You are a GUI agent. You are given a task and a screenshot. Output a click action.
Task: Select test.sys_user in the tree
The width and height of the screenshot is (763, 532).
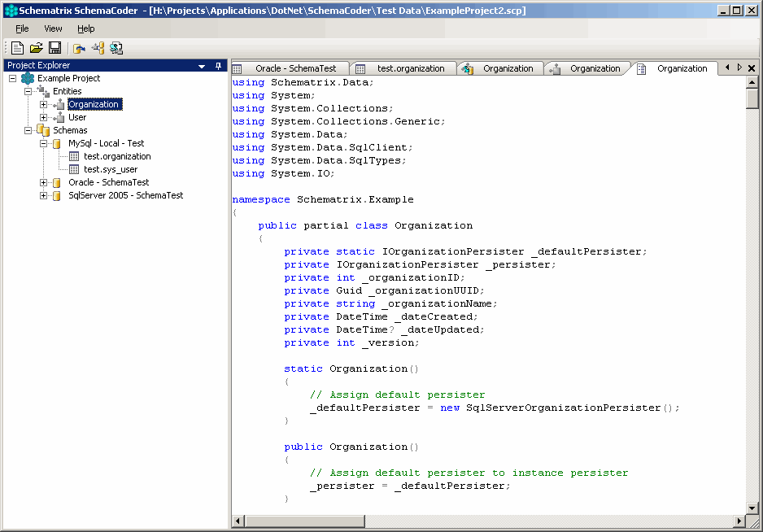(x=111, y=169)
